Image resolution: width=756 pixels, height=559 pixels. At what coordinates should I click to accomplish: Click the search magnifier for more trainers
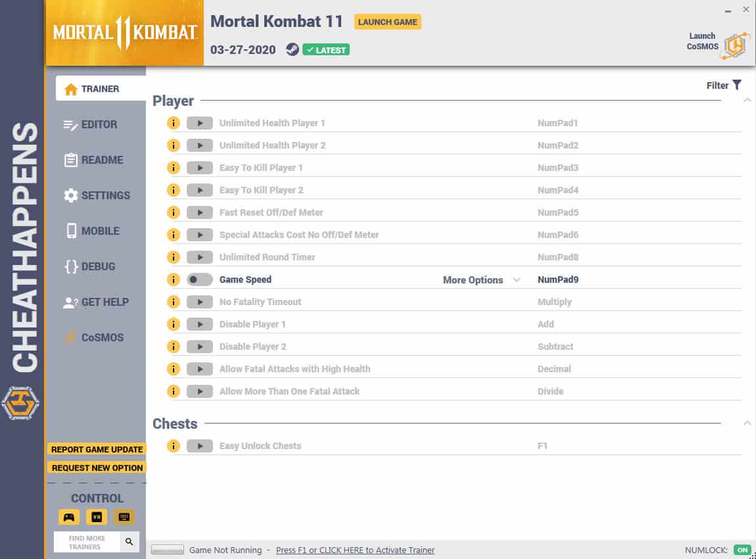pyautogui.click(x=130, y=542)
